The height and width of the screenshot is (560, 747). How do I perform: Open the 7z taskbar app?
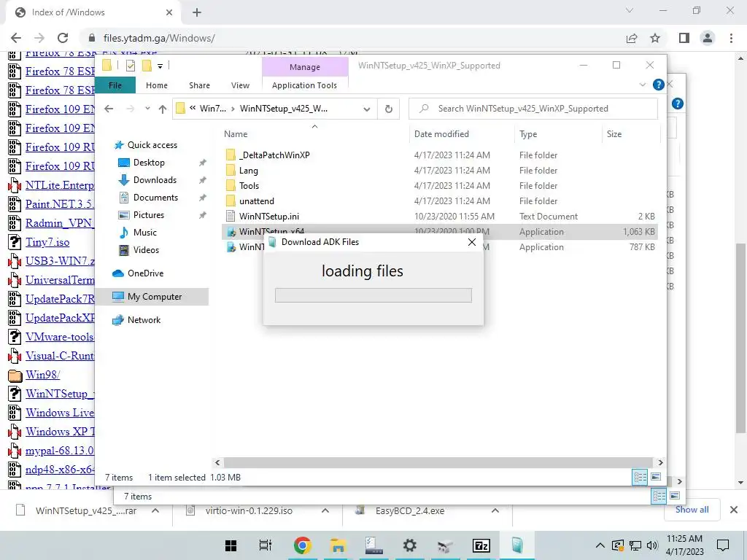pyautogui.click(x=481, y=545)
